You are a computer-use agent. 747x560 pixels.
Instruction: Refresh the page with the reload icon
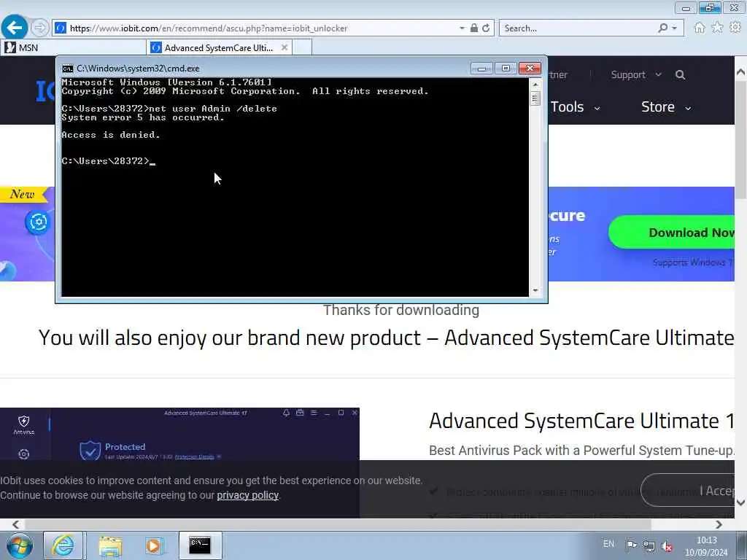pos(486,28)
